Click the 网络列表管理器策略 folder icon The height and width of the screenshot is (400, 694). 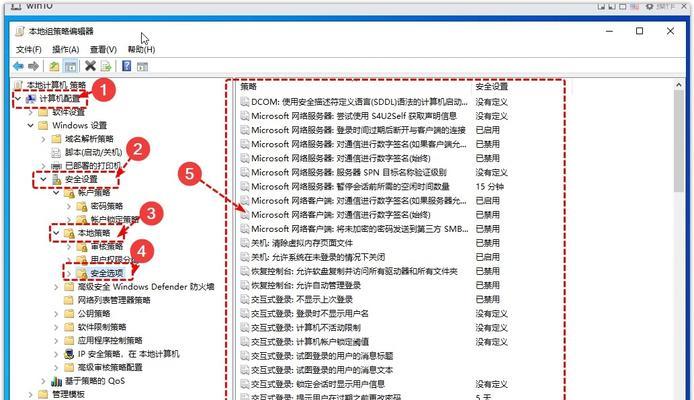tap(69, 300)
